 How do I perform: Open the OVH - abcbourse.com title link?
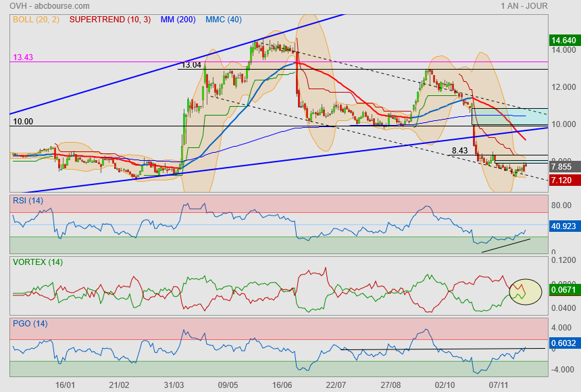point(49,6)
